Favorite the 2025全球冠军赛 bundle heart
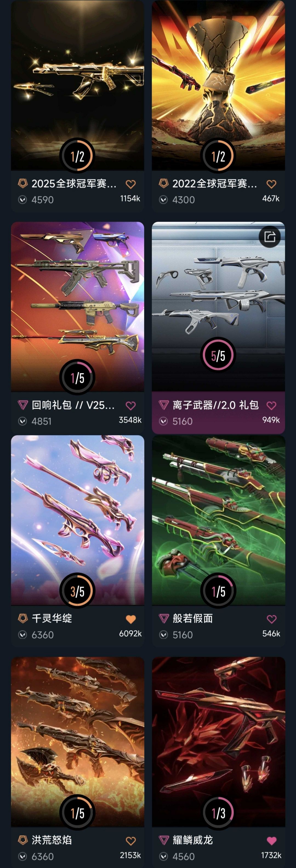296x868 pixels. pyautogui.click(x=131, y=184)
